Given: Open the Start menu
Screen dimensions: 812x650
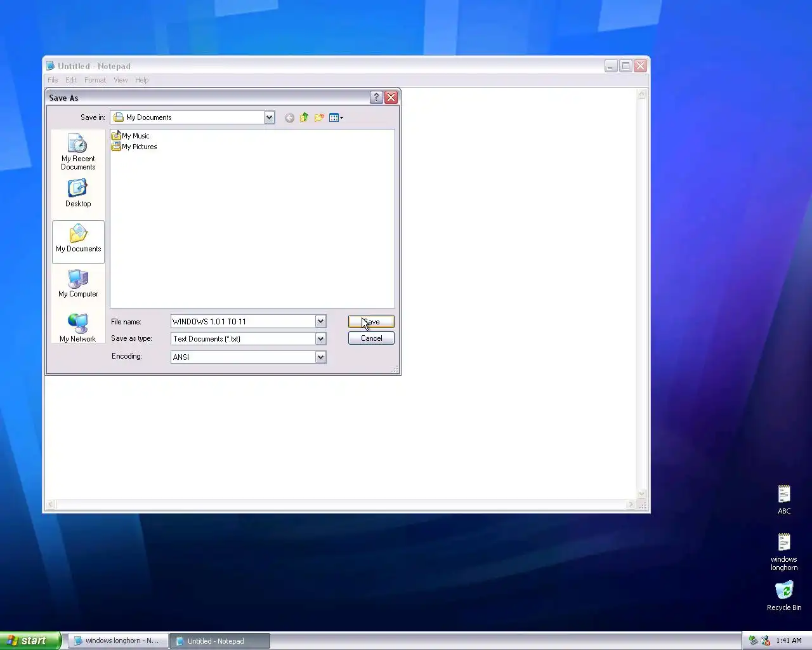Looking at the screenshot, I should (30, 640).
